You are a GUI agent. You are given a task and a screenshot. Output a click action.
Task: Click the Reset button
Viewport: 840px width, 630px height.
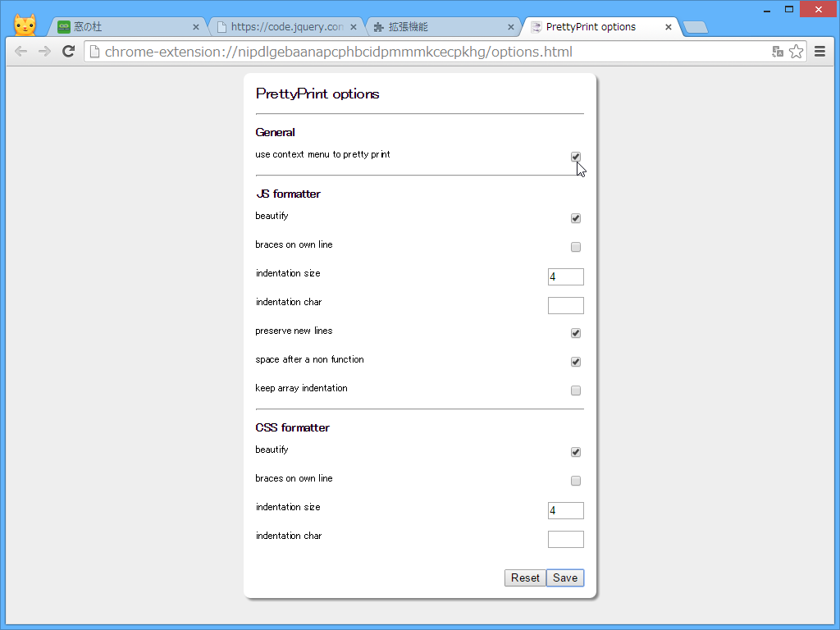point(525,578)
